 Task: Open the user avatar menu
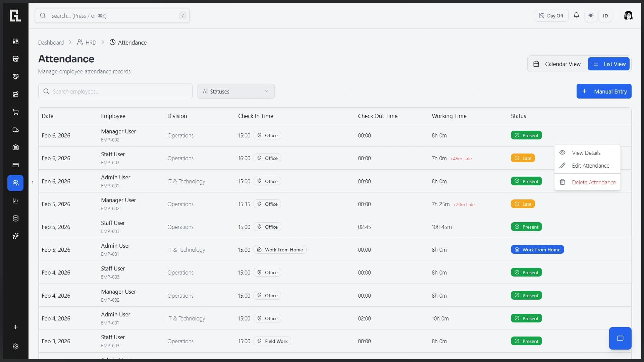click(628, 15)
